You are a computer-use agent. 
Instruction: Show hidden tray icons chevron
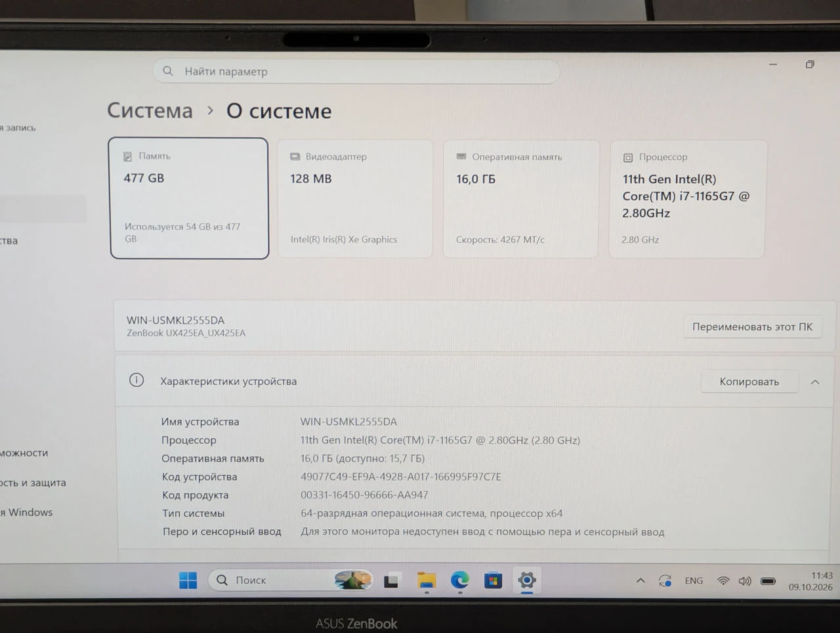640,580
